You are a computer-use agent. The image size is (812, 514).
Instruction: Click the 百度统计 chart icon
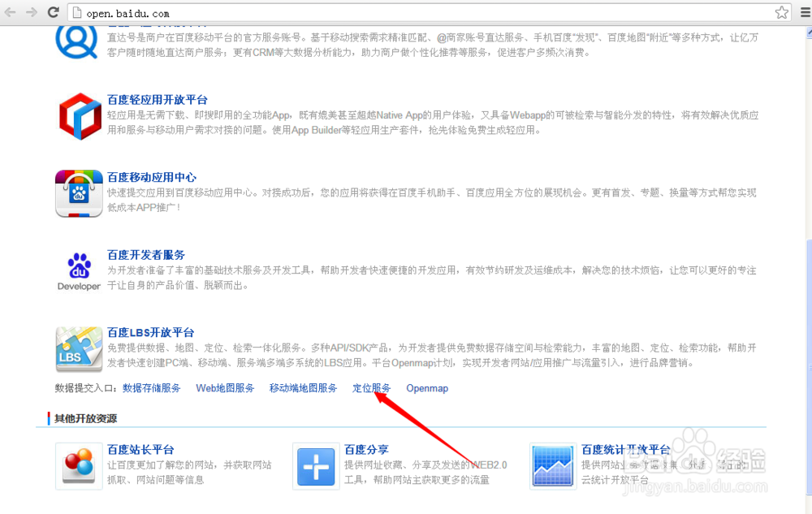(552, 466)
